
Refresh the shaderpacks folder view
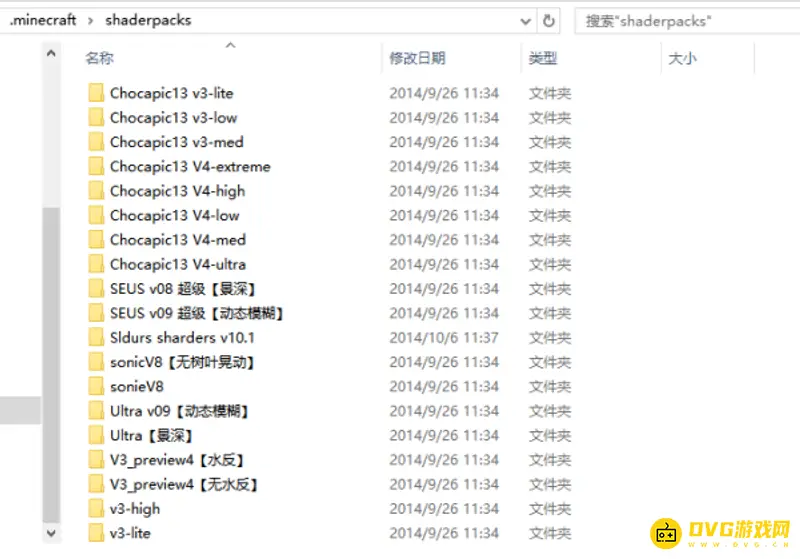[x=548, y=21]
